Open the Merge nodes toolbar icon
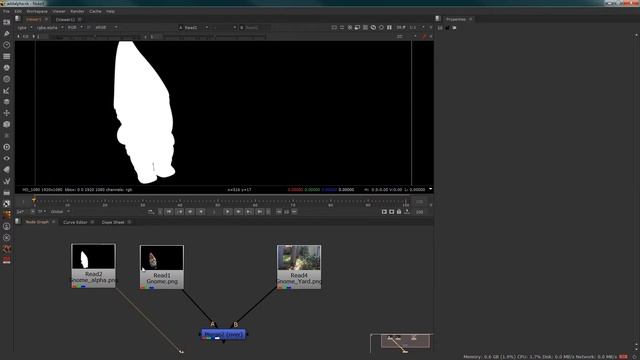 click(7, 102)
